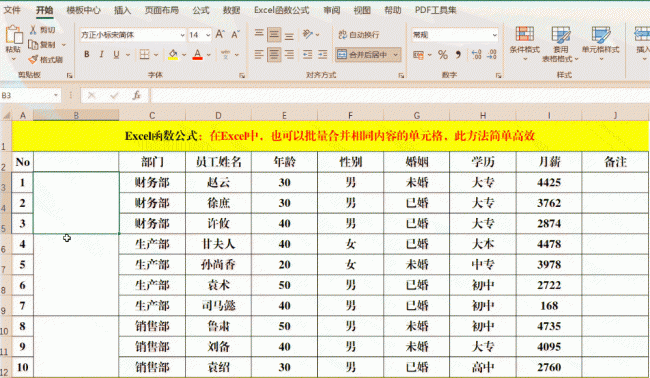Switch to the 页面布局 tab
650x378 pixels.
tap(162, 10)
